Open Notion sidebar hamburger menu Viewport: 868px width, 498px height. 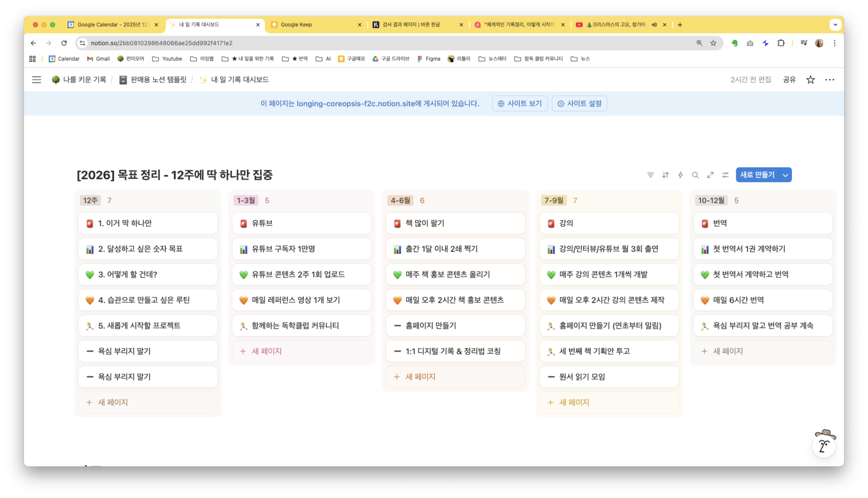[37, 80]
